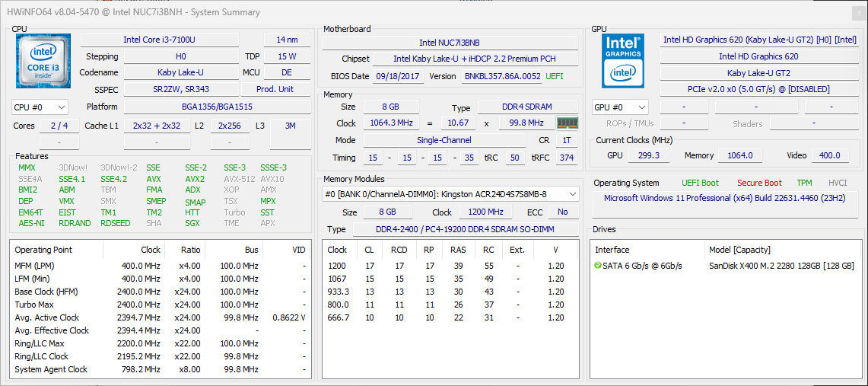Viewport: 868px width, 386px height.
Task: Click the SanDisk X400 M.2 2280 128GB drive entry
Action: [x=781, y=266]
